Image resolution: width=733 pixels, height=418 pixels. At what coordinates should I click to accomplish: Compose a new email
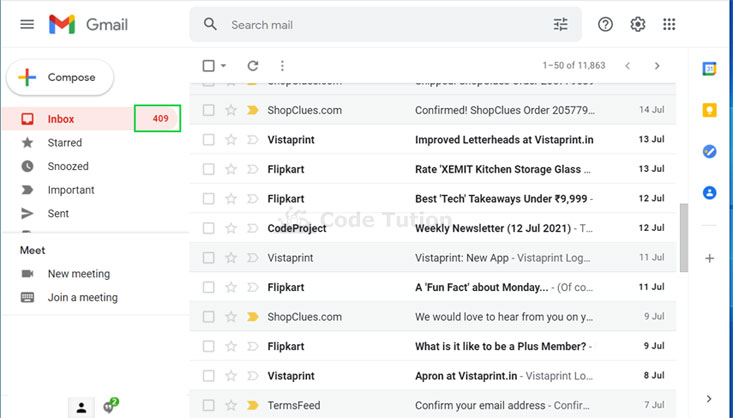(60, 78)
